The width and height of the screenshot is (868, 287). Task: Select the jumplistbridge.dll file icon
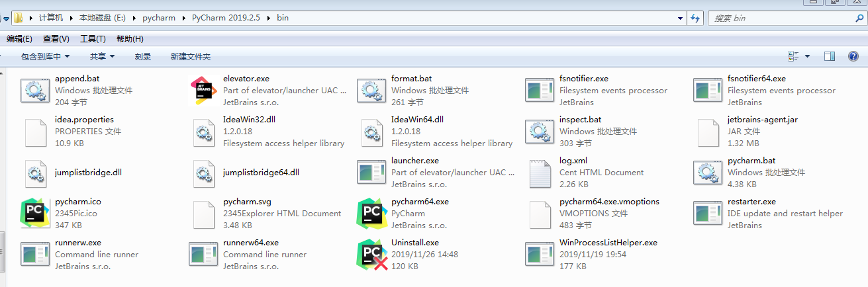pyautogui.click(x=34, y=173)
